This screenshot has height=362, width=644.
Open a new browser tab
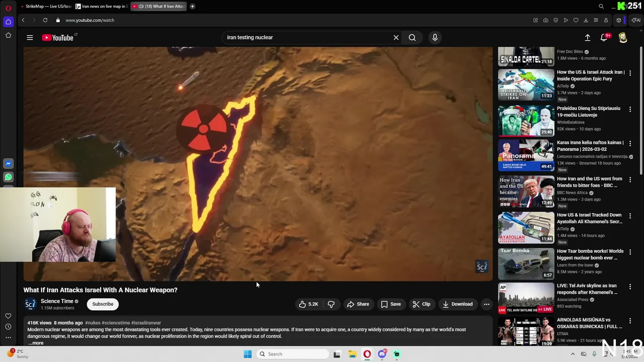coord(192,7)
